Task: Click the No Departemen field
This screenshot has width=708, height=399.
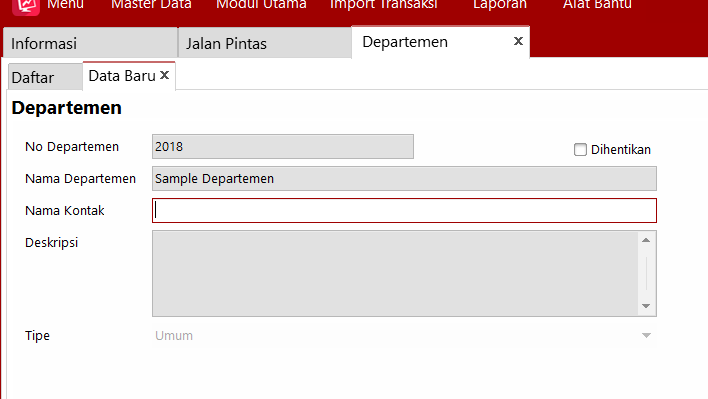Action: [283, 147]
